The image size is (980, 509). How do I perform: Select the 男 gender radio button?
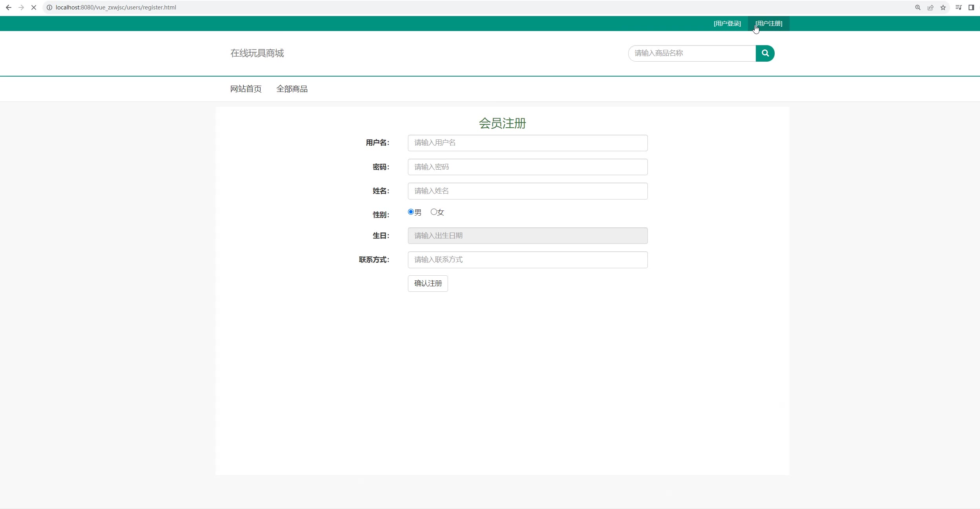tap(411, 212)
